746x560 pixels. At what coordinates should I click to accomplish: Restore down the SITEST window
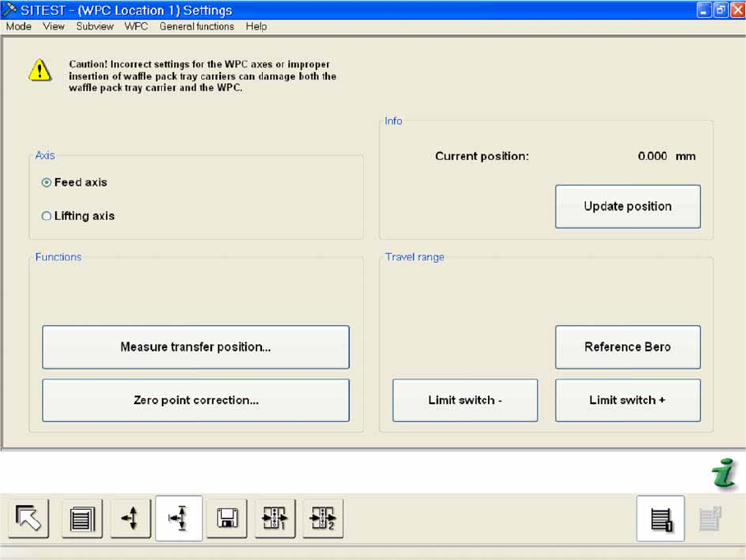pos(721,10)
